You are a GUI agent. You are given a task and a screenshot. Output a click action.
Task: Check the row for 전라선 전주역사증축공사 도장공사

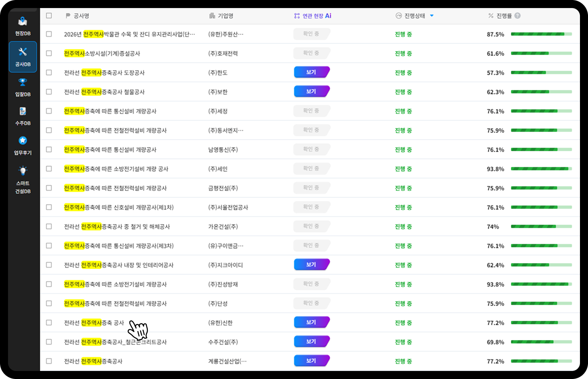click(x=49, y=72)
